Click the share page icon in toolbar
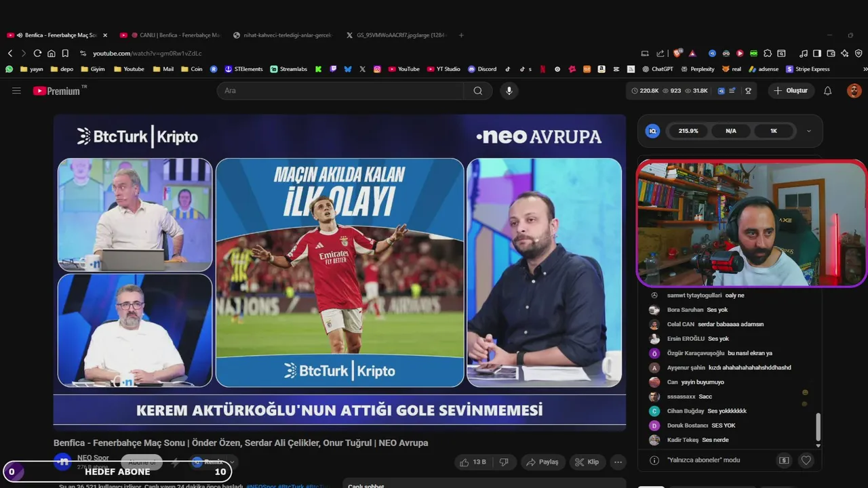The height and width of the screenshot is (488, 868). [x=660, y=54]
